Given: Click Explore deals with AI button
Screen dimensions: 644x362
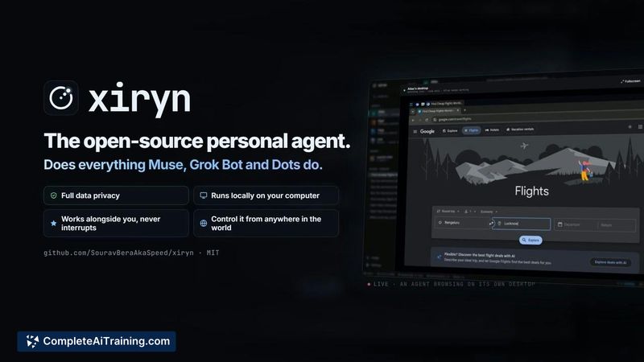Looking at the screenshot, I should click(x=611, y=262).
